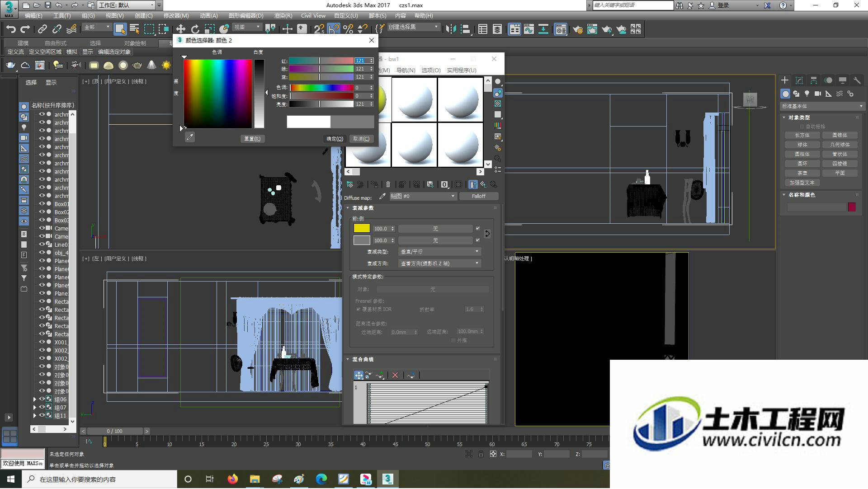
Task: Open the Select by Name list
Action: tap(134, 29)
